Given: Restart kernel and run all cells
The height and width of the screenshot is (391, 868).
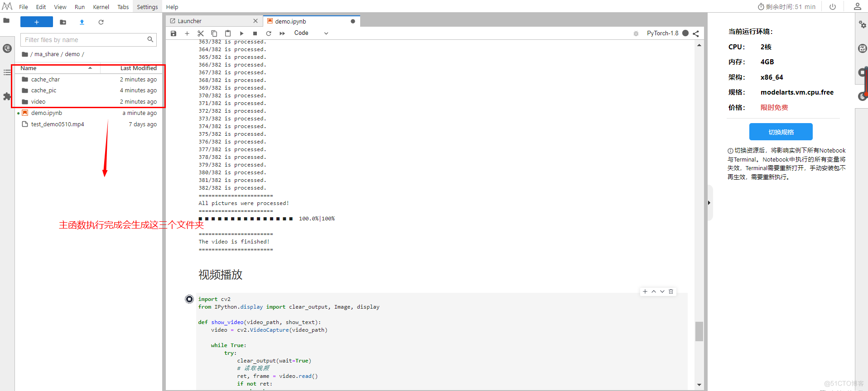Looking at the screenshot, I should point(282,33).
